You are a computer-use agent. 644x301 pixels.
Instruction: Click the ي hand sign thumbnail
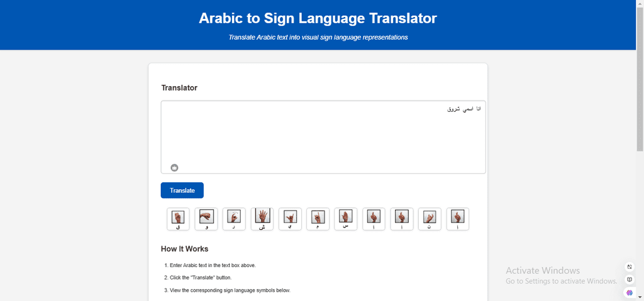click(x=290, y=219)
